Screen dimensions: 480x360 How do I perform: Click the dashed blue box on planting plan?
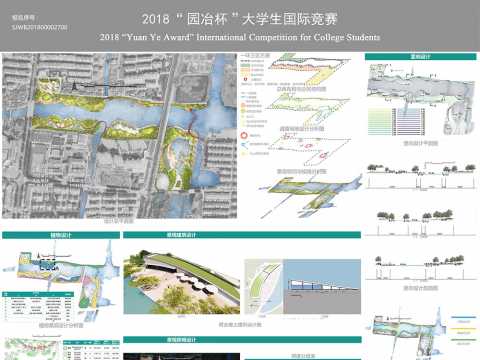(47, 265)
